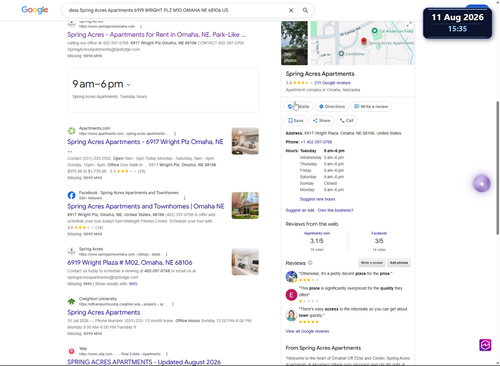Open the See photos thumbnail in knowledge panel

pyautogui.click(x=294, y=43)
